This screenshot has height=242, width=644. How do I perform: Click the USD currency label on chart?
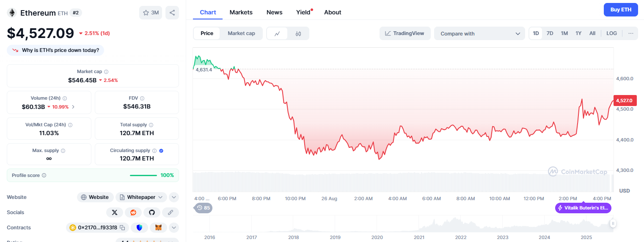(625, 191)
